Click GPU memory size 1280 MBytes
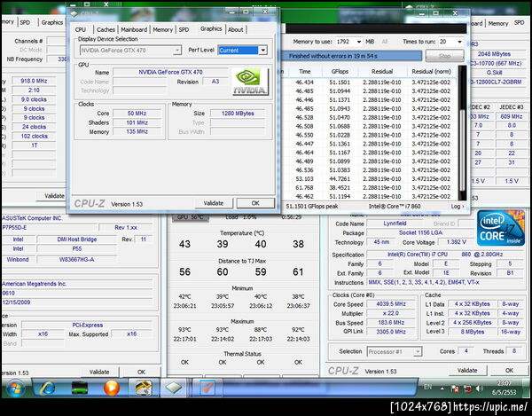This screenshot has height=416, width=532. [238, 114]
